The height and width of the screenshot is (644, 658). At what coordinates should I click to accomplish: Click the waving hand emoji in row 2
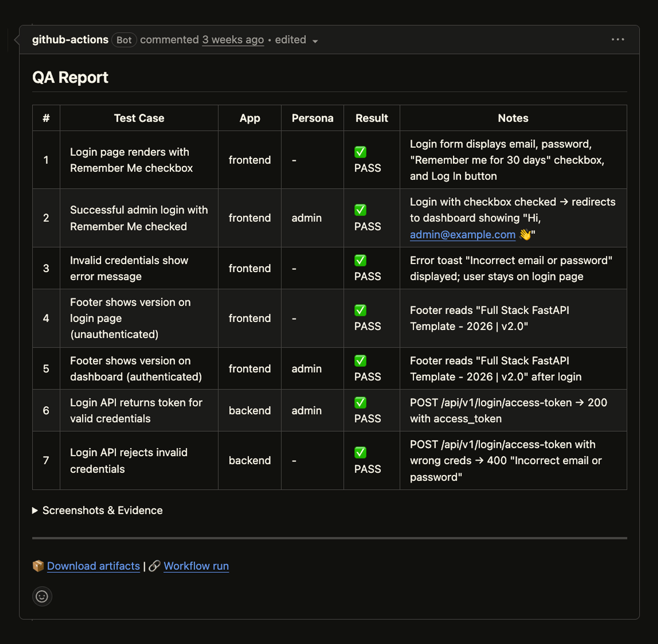(525, 235)
